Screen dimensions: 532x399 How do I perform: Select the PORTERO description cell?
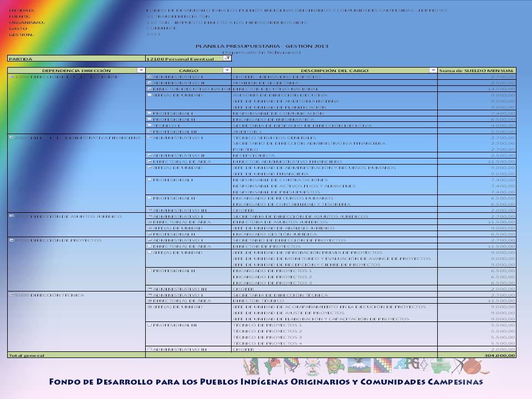(x=334, y=149)
